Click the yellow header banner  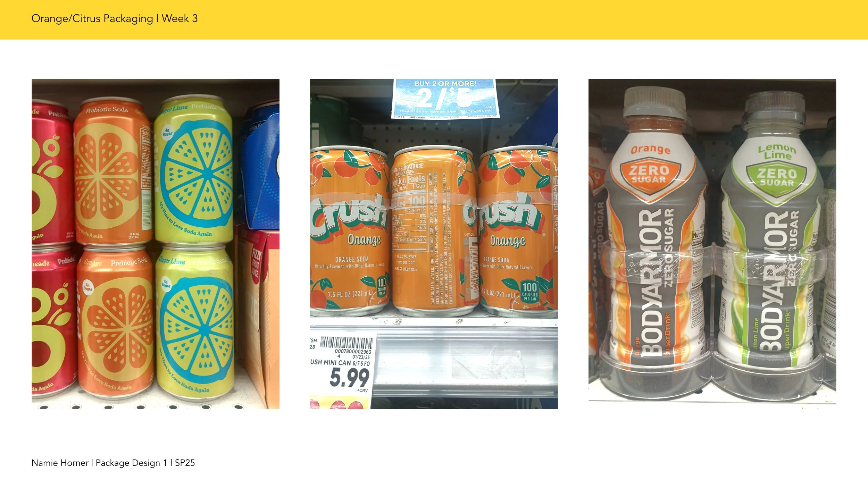pos(434,20)
